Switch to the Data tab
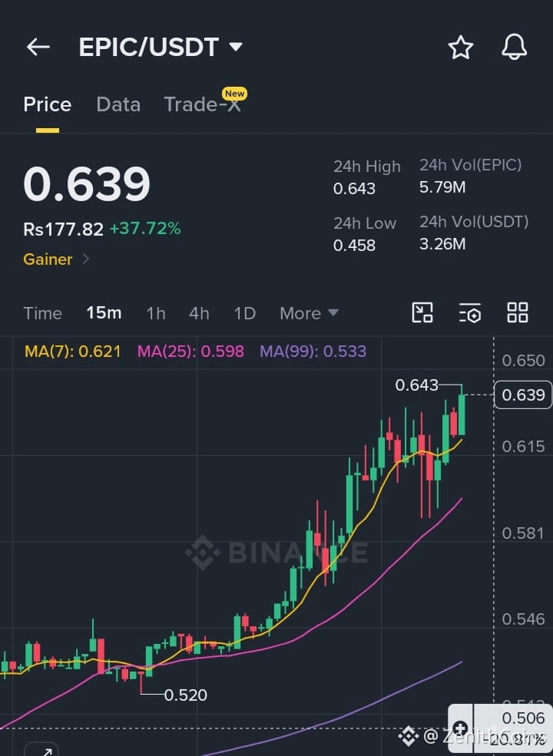Image resolution: width=553 pixels, height=756 pixels. 118,104
